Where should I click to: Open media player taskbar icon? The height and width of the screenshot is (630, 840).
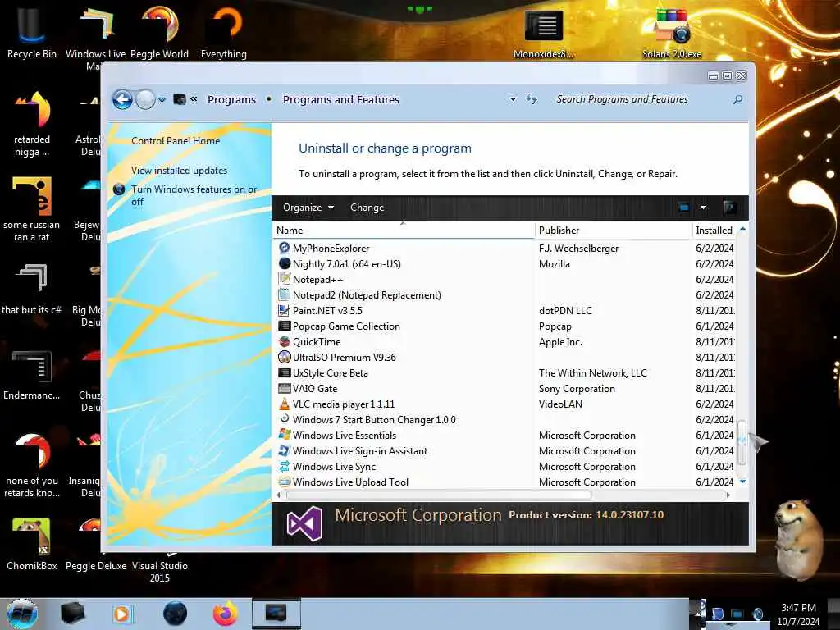[x=121, y=614]
